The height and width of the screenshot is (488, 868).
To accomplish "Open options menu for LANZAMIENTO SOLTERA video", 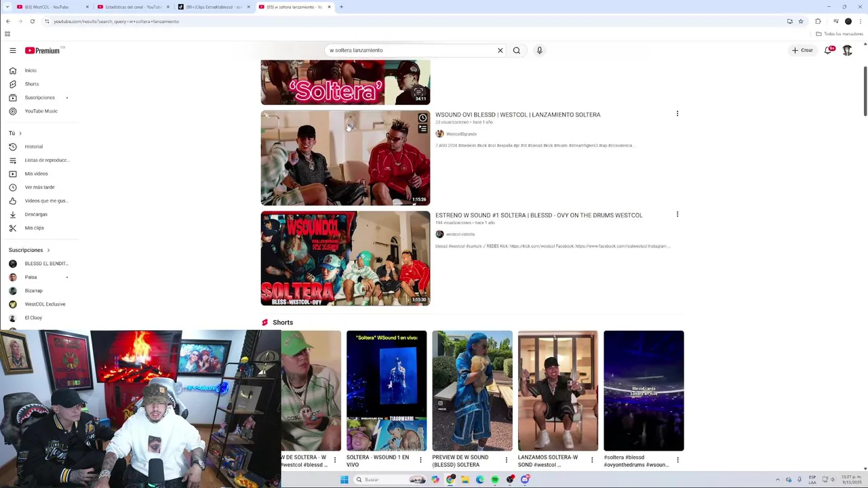I will pos(677,114).
